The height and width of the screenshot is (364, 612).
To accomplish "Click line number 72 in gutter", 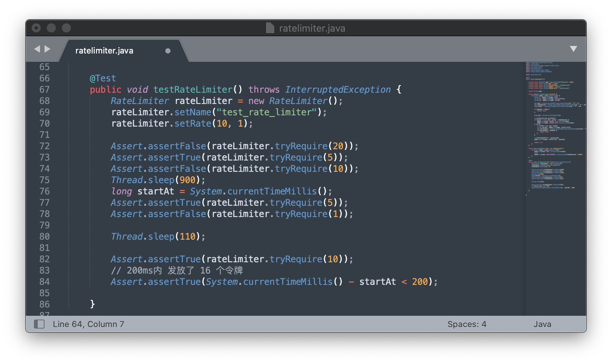I will pyautogui.click(x=45, y=146).
